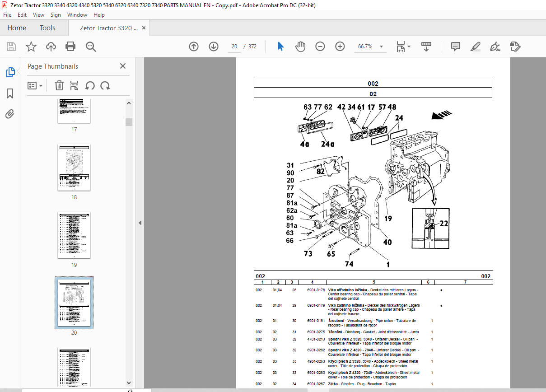Zoom out with the minus circle
546x392 pixels.
coord(320,47)
